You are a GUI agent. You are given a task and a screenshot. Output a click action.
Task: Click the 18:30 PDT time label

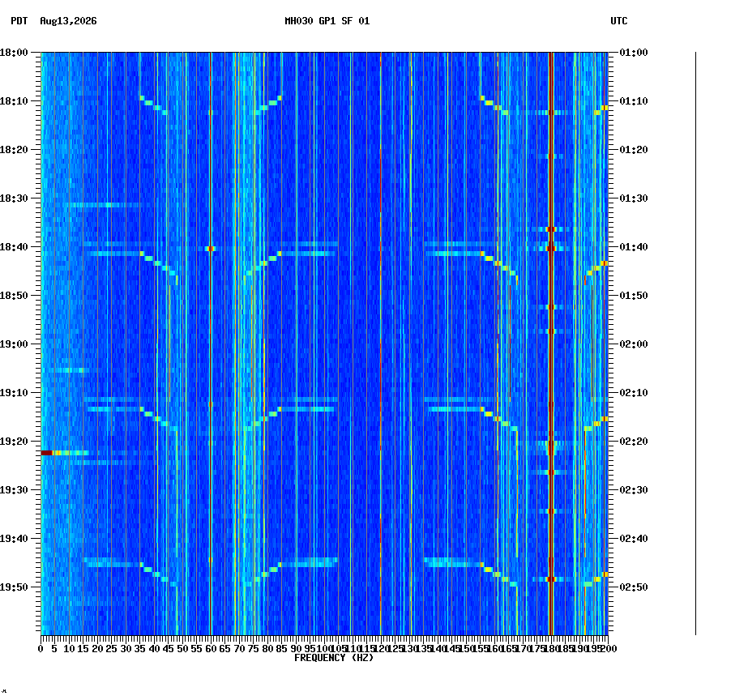coord(14,198)
